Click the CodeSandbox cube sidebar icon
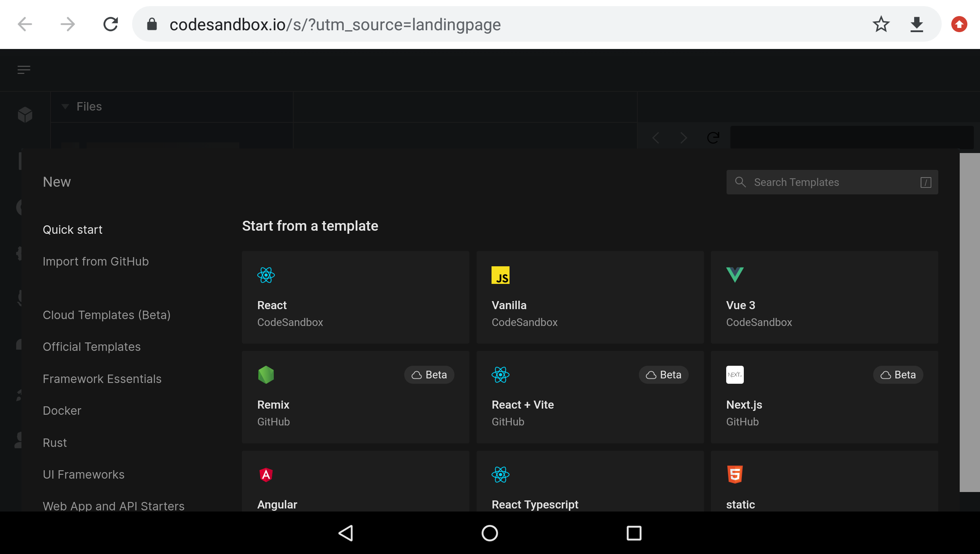Viewport: 980px width, 554px height. pos(25,114)
